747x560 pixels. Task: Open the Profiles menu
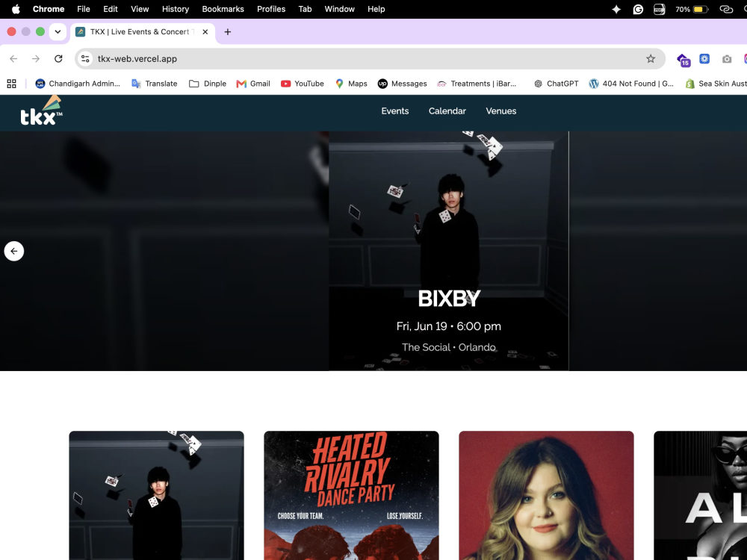tap(271, 9)
